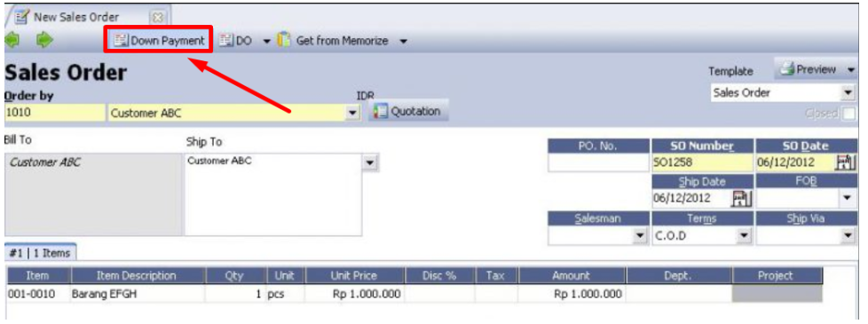
Task: Open the Down Payment form
Action: 159,41
